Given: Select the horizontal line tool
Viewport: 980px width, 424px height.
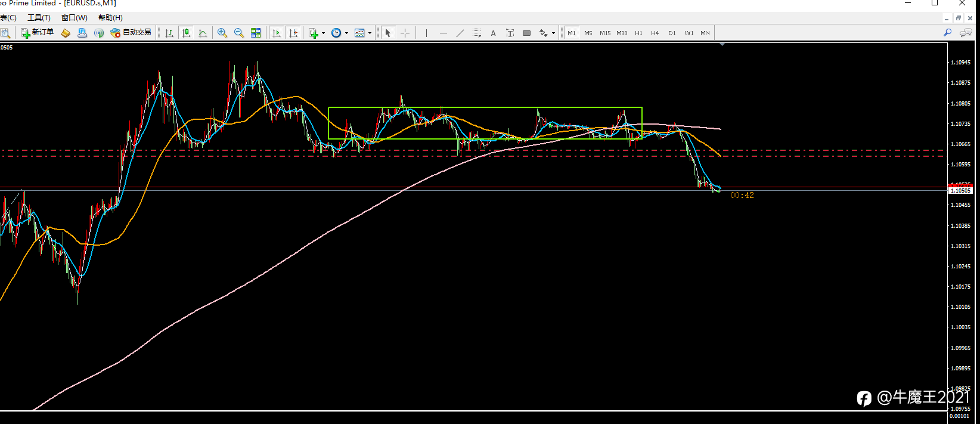Looking at the screenshot, I should [443, 33].
